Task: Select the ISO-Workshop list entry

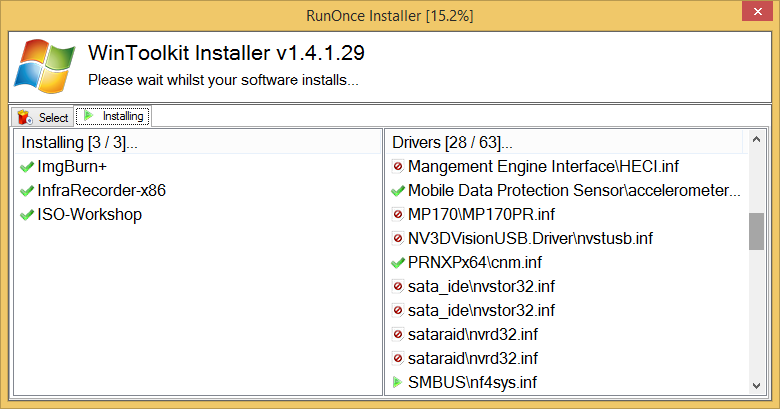Action: pyautogui.click(x=89, y=214)
